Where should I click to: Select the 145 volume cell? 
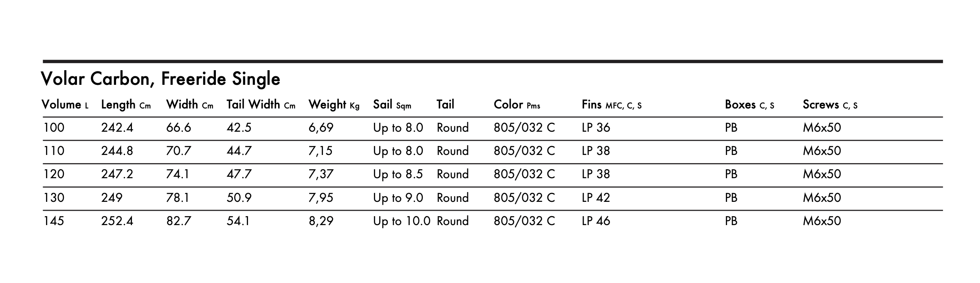coord(54,221)
